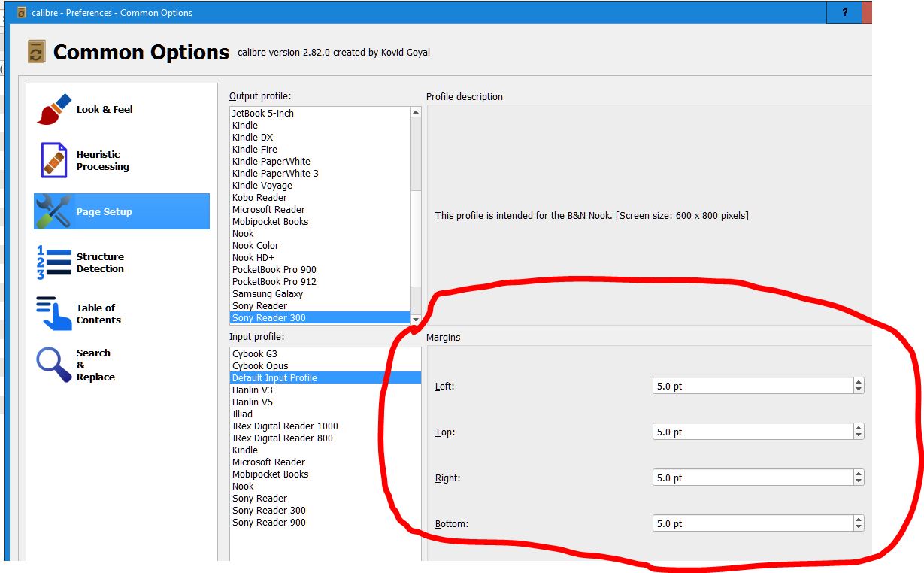
Task: Select Default Input Profile
Action: click(325, 377)
